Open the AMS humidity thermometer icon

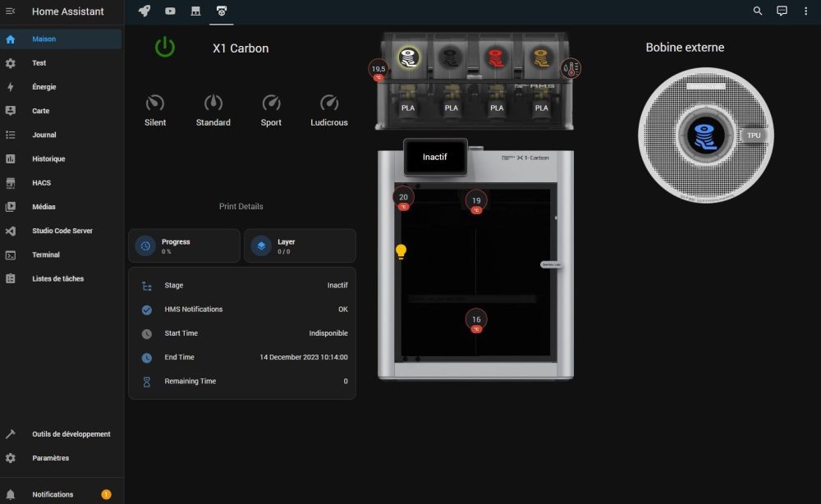(570, 68)
